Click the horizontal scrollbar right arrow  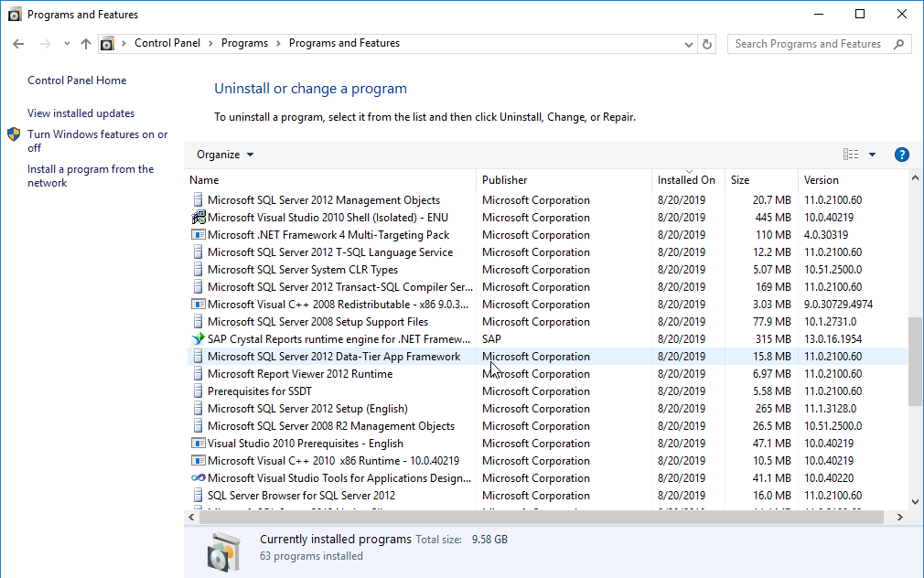coord(900,518)
